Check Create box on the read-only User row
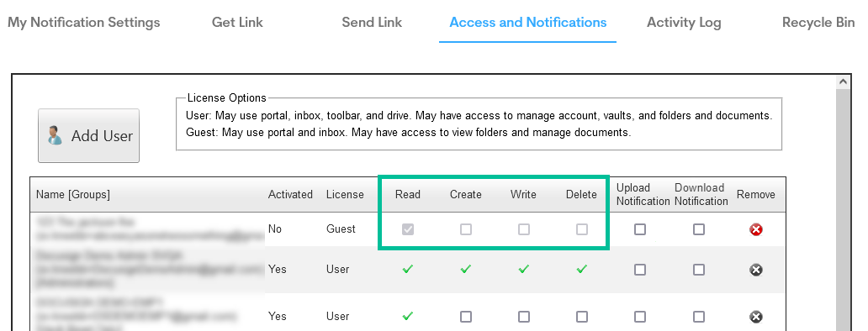The height and width of the screenshot is (331, 868). (466, 317)
